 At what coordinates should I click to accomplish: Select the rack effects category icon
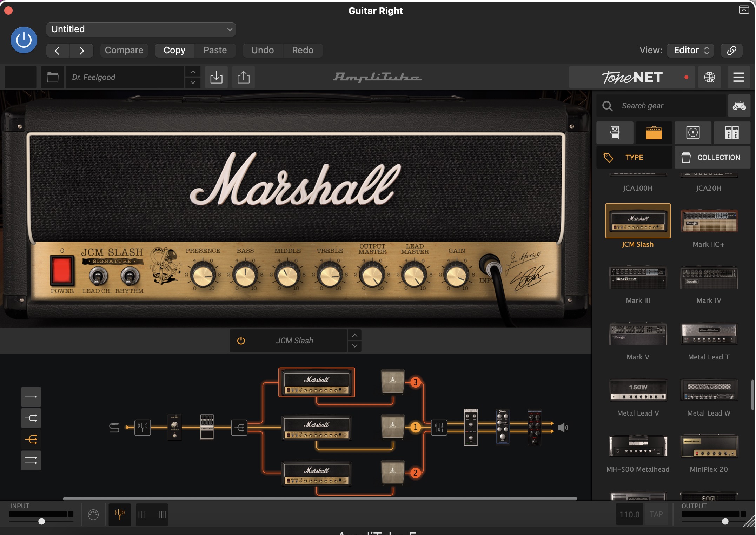(731, 133)
